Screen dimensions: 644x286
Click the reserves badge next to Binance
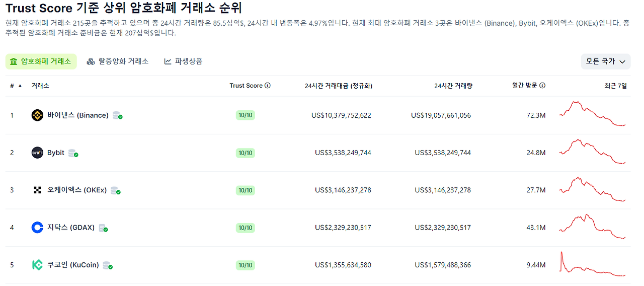point(118,115)
